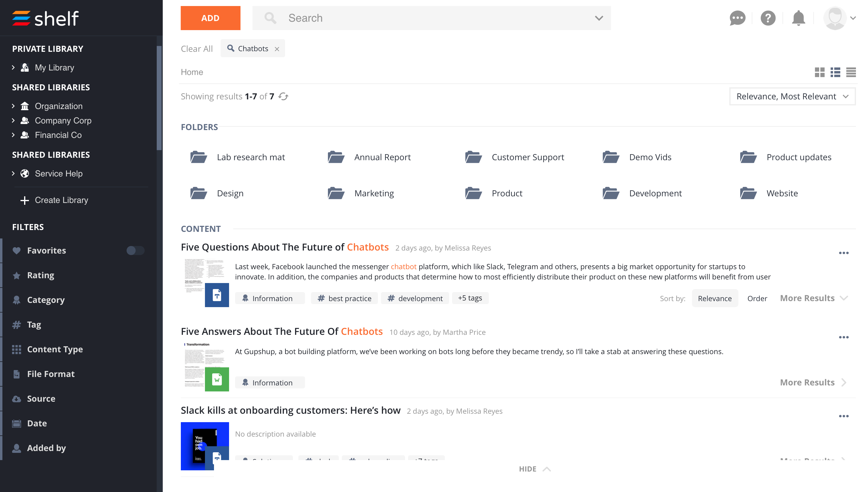Click Create Library
This screenshot has width=868, height=492.
click(54, 200)
